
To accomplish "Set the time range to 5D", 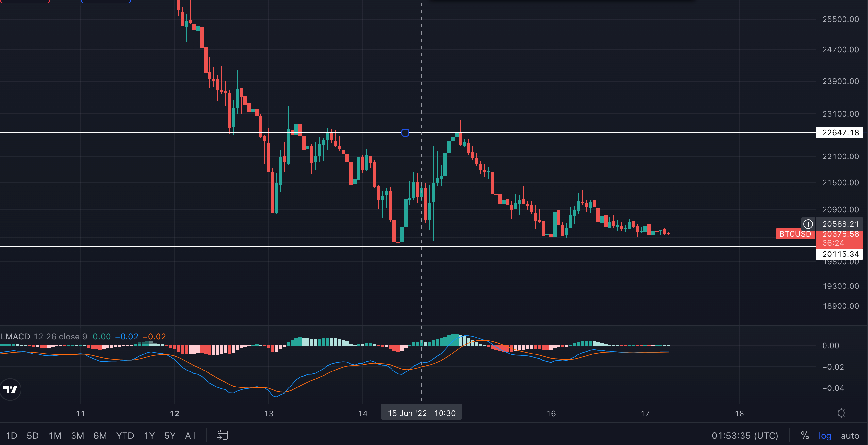I will click(33, 436).
